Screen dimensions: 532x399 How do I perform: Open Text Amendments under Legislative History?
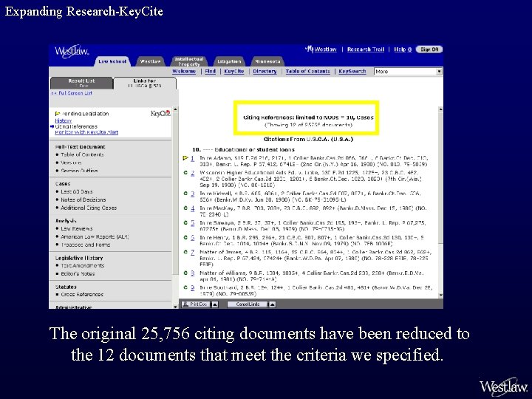pos(83,266)
